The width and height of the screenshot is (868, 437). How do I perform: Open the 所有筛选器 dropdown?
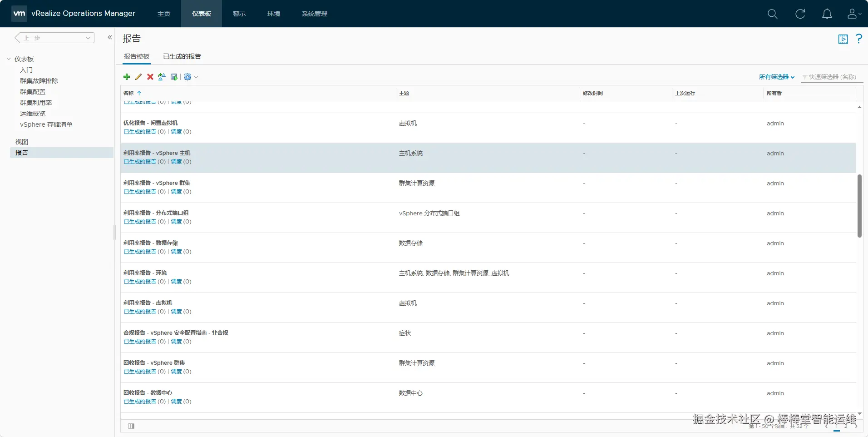tap(777, 77)
